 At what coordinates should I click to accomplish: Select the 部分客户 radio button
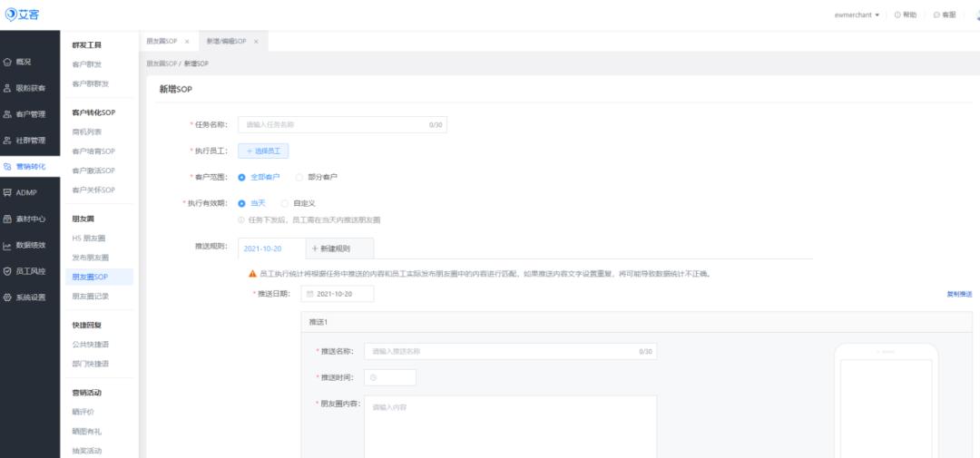[299, 177]
